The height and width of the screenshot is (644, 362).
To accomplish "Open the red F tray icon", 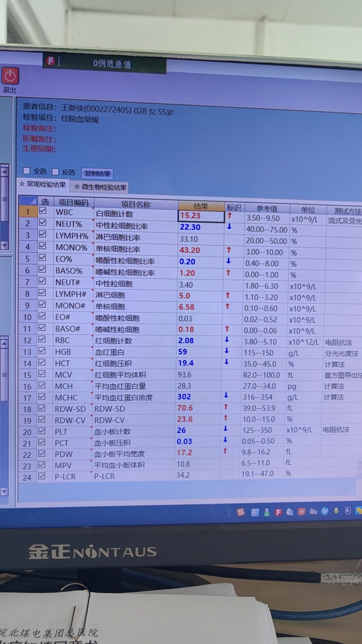I will pyautogui.click(x=278, y=512).
